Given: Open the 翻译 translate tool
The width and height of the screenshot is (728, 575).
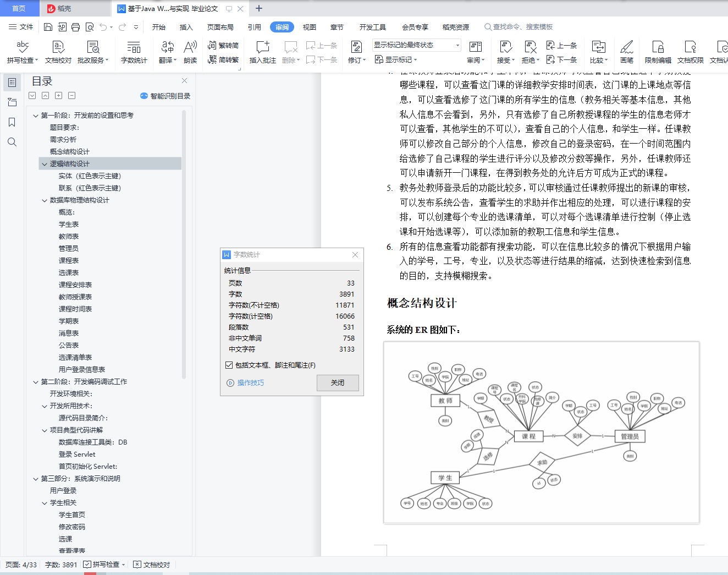Looking at the screenshot, I should pyautogui.click(x=168, y=52).
